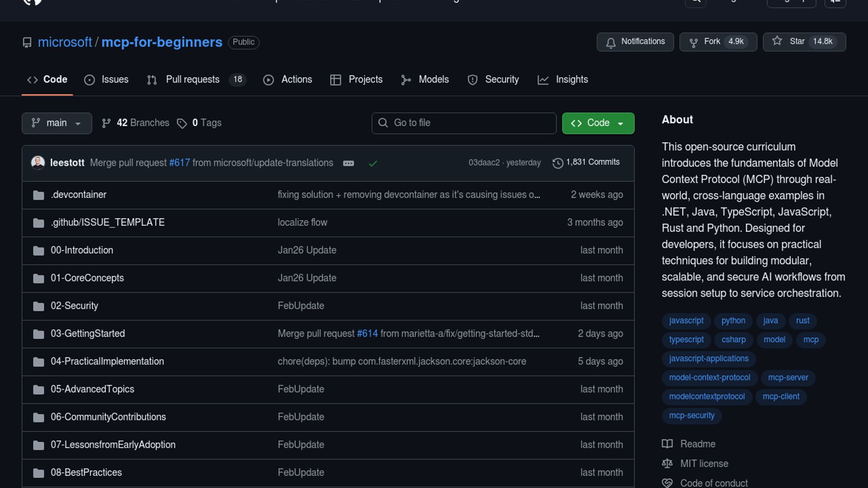Open the 03-GettingStarted folder
Image resolution: width=868 pixels, height=488 pixels.
click(x=88, y=333)
